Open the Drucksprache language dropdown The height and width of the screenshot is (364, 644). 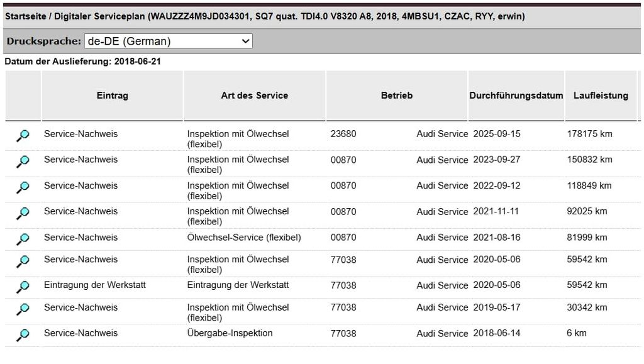pos(168,41)
